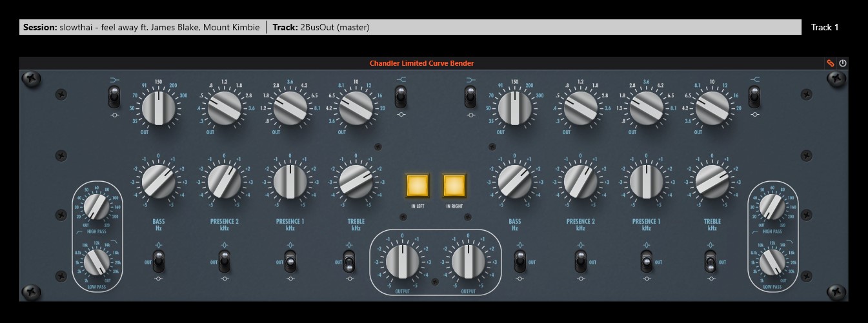Flip left channel PRESENCE 1 boost/cut switch
868x323 pixels.
[x=290, y=262]
